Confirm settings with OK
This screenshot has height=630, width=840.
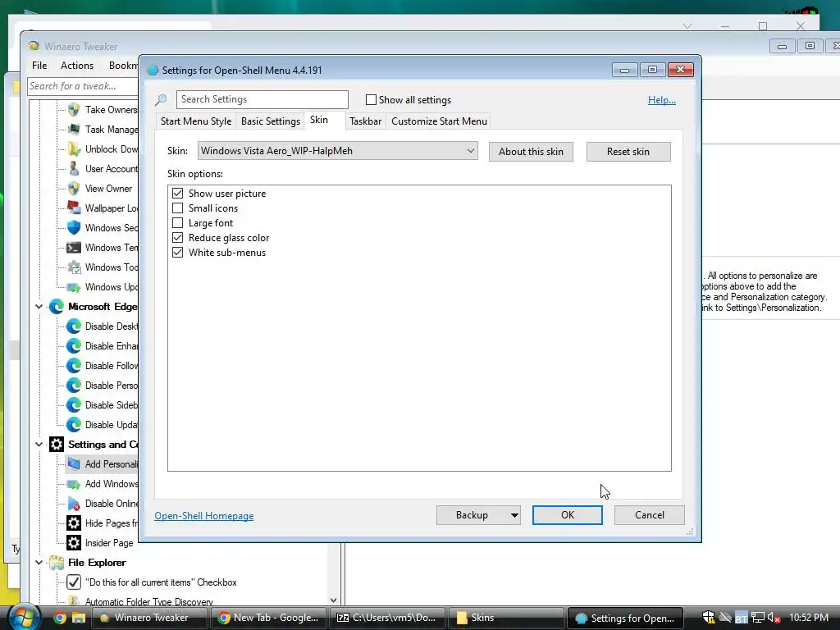point(568,515)
